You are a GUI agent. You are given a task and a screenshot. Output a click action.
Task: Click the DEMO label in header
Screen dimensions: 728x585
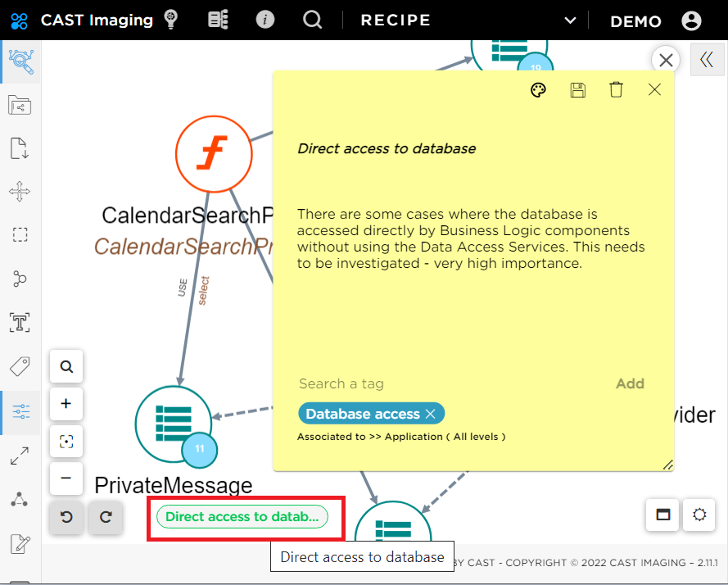pos(635,21)
